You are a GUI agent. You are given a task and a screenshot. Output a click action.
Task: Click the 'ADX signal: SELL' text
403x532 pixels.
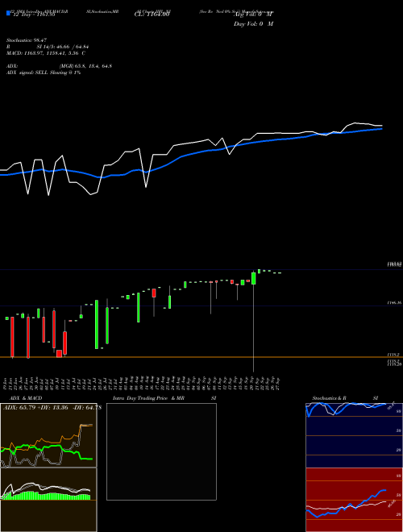pyautogui.click(x=28, y=73)
